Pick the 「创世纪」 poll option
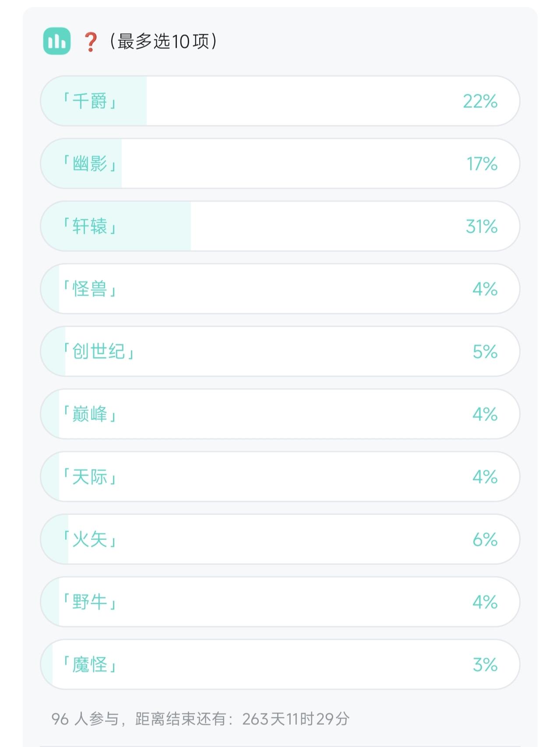The image size is (560, 747). click(x=99, y=352)
